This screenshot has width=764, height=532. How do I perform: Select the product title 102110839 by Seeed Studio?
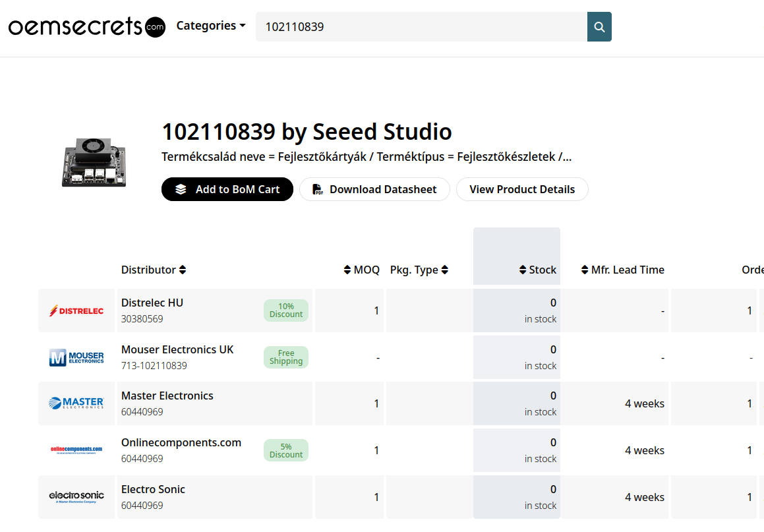(x=307, y=132)
